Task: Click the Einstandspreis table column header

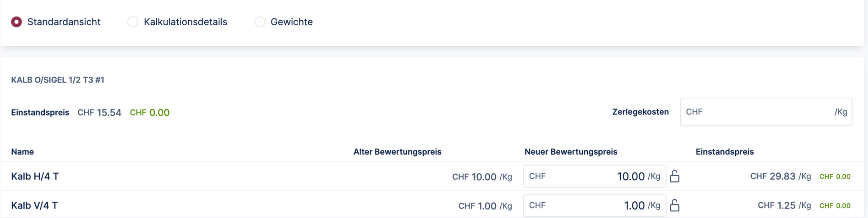Action: [725, 152]
